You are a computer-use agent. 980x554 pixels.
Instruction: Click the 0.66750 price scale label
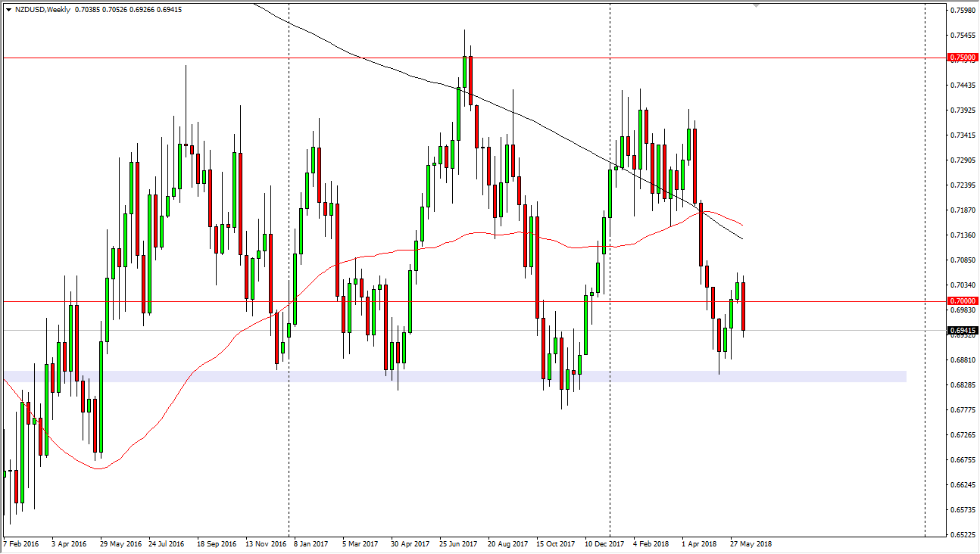[x=962, y=460]
